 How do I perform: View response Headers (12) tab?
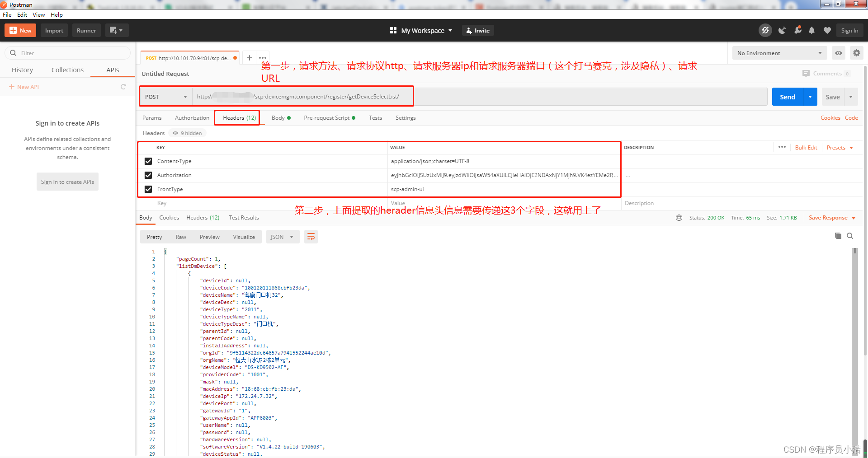[x=203, y=218]
